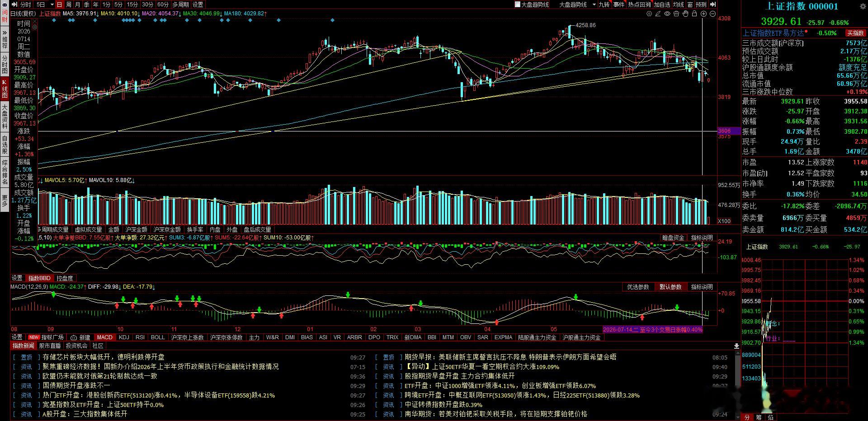Open the toolbox icon above chart

point(676,14)
